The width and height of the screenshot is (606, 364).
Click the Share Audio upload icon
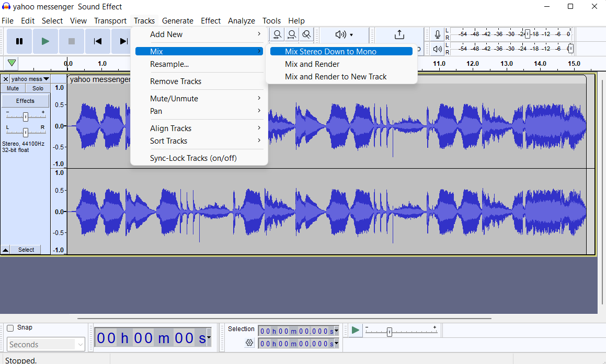(399, 34)
